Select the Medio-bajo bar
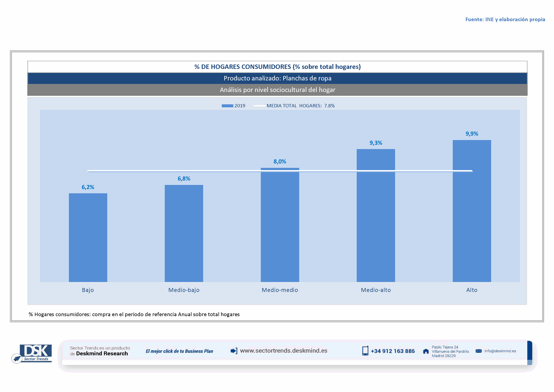554x392 pixels. pyautogui.click(x=184, y=233)
